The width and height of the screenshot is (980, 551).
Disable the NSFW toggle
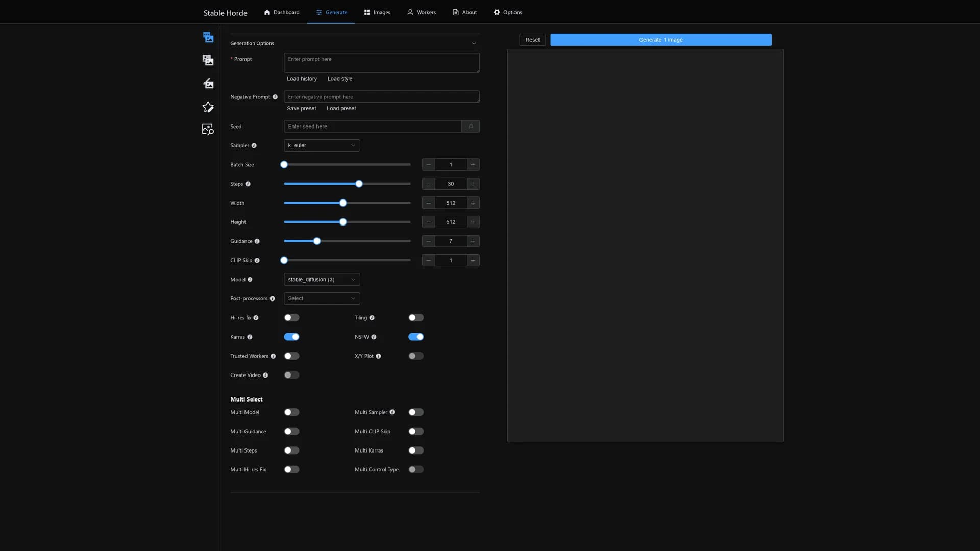(416, 337)
